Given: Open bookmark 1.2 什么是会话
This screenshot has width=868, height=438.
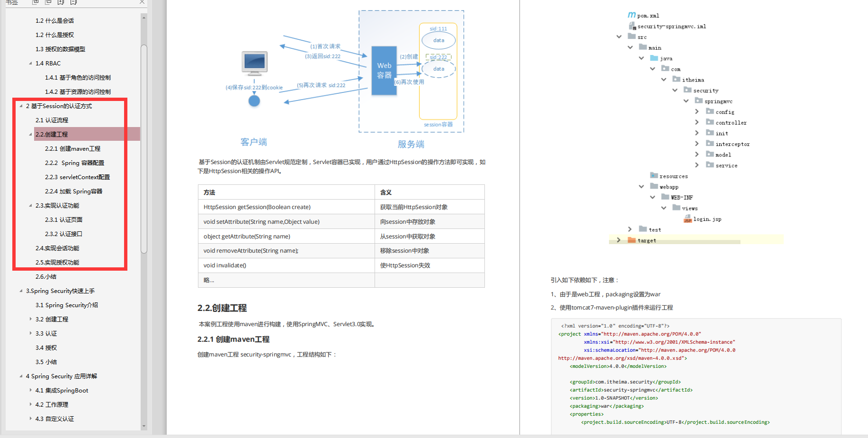Looking at the screenshot, I should pyautogui.click(x=54, y=21).
